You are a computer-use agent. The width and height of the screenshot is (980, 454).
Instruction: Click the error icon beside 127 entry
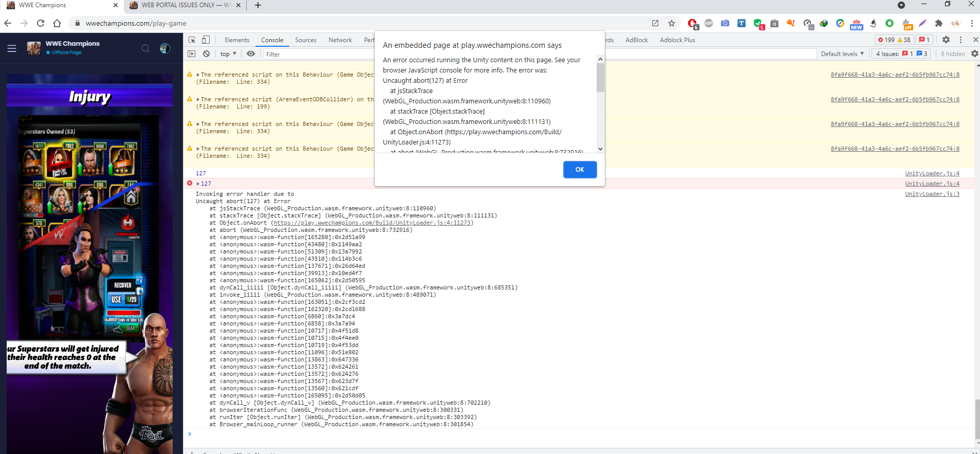point(190,183)
